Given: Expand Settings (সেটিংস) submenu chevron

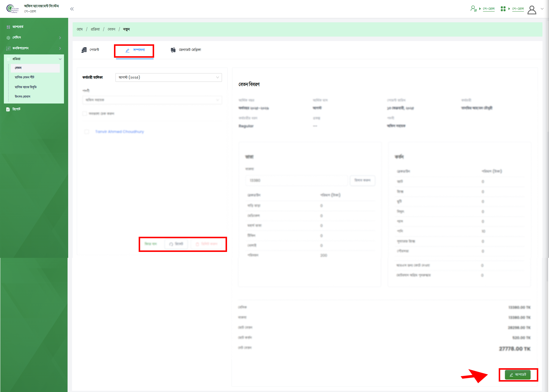Looking at the screenshot, I should 60,38.
